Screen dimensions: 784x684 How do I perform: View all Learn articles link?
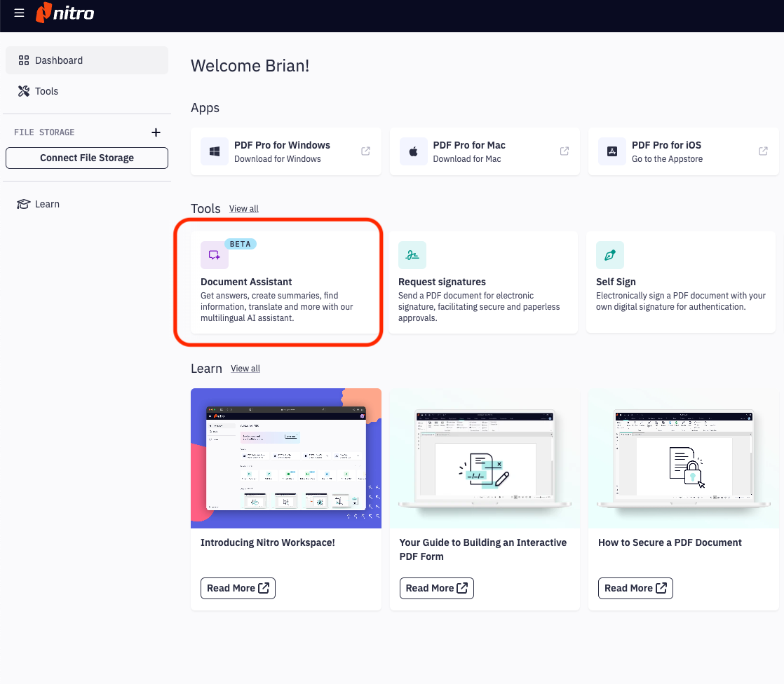(245, 369)
